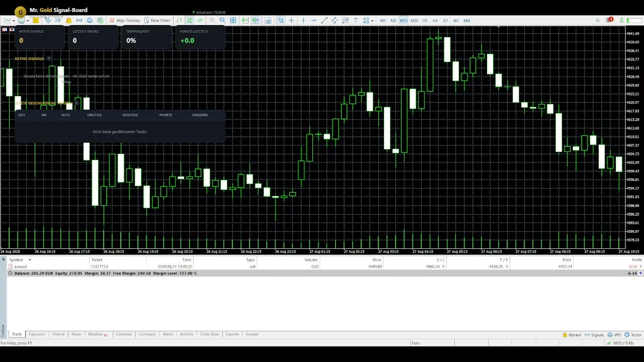Remove the stop loss 4460.34 with X

(x=443, y=266)
